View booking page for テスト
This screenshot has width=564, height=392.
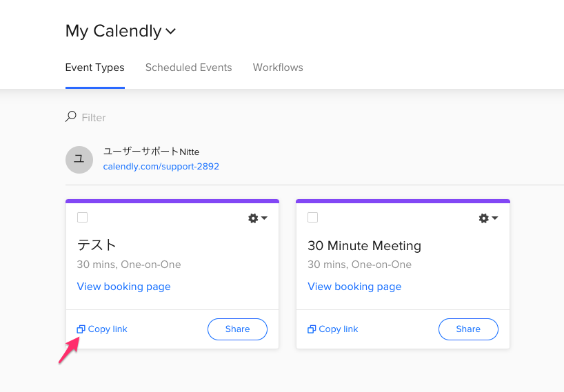[123, 287]
